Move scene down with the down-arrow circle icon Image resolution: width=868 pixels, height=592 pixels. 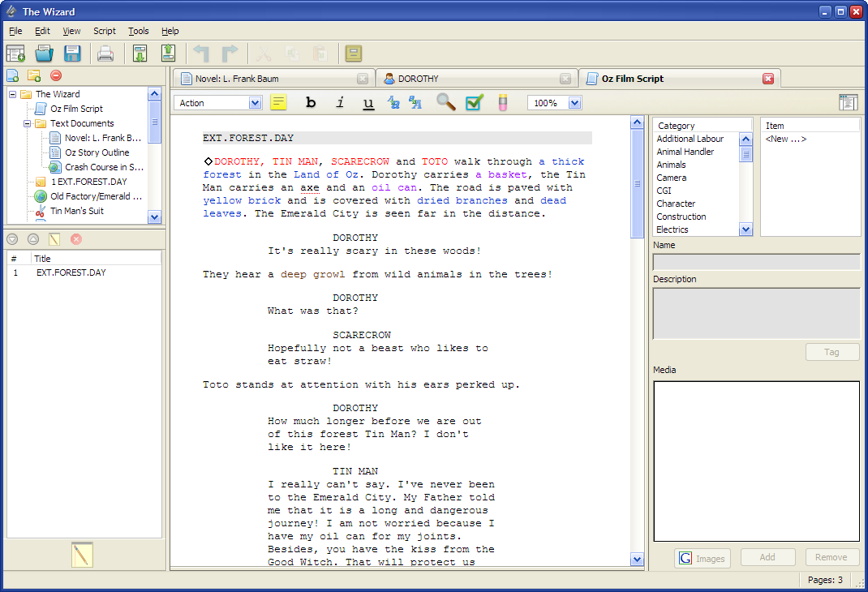coord(12,239)
